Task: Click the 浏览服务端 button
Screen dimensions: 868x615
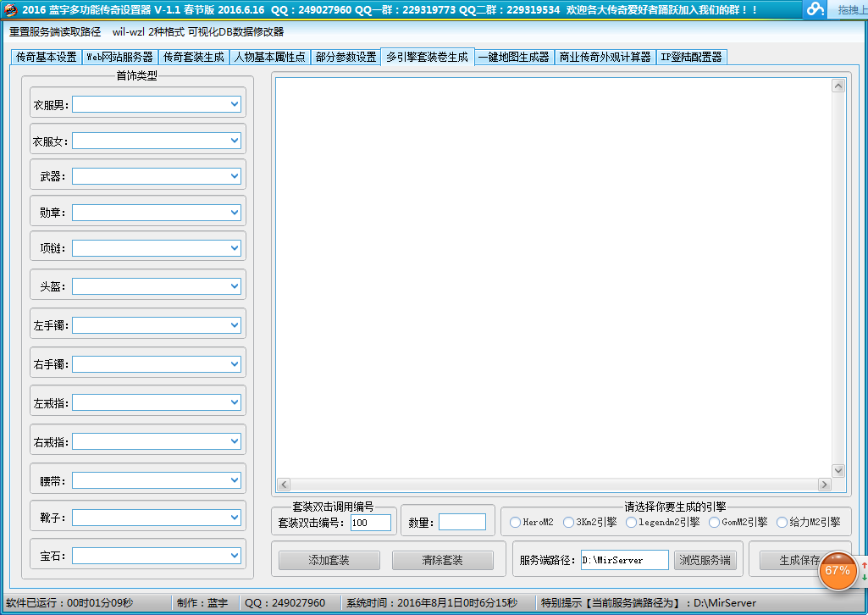Action: pyautogui.click(x=705, y=560)
